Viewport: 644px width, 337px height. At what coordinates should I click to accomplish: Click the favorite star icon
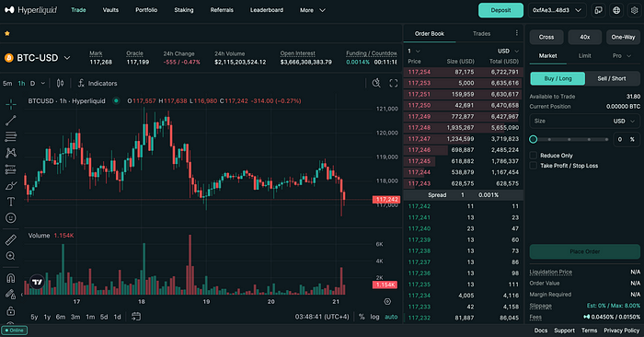point(7,33)
